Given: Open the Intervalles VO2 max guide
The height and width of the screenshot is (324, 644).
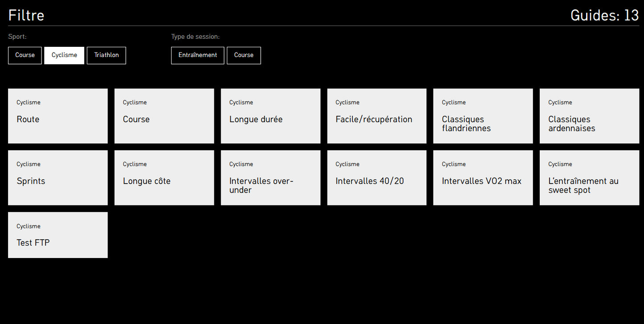Looking at the screenshot, I should click(x=483, y=177).
